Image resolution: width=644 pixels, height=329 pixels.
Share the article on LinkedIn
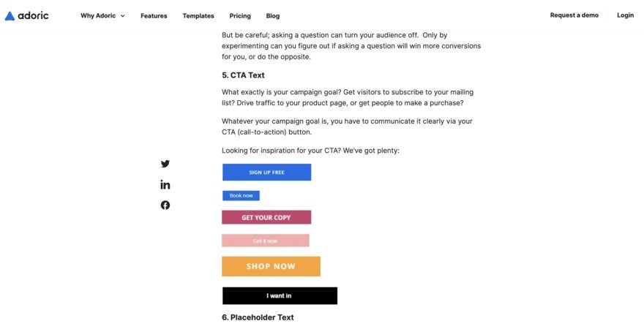pyautogui.click(x=165, y=184)
